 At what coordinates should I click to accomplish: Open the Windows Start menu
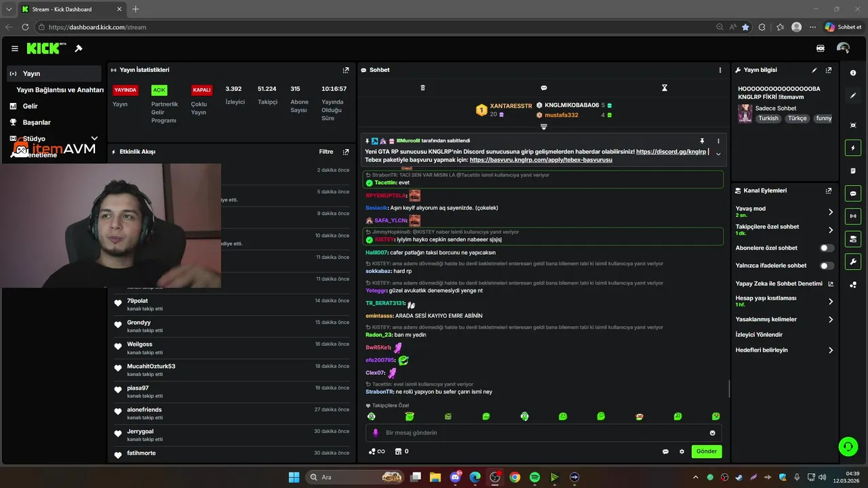pyautogui.click(x=294, y=477)
